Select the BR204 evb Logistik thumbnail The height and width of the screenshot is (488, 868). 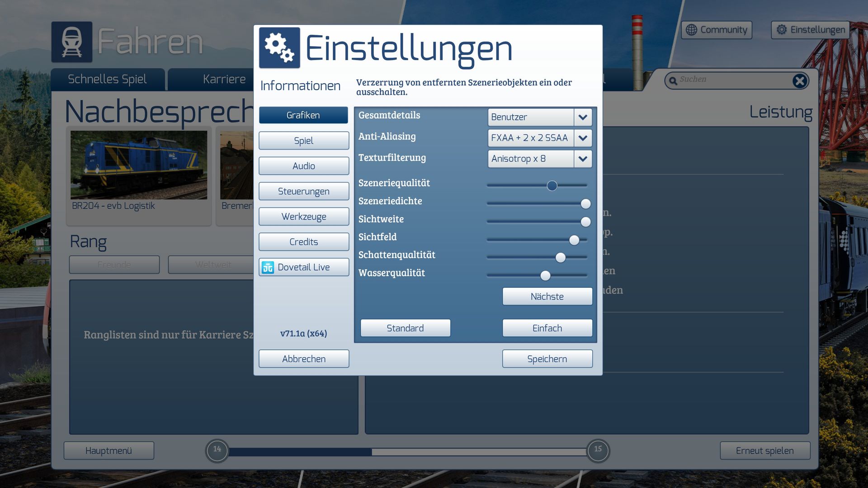139,165
